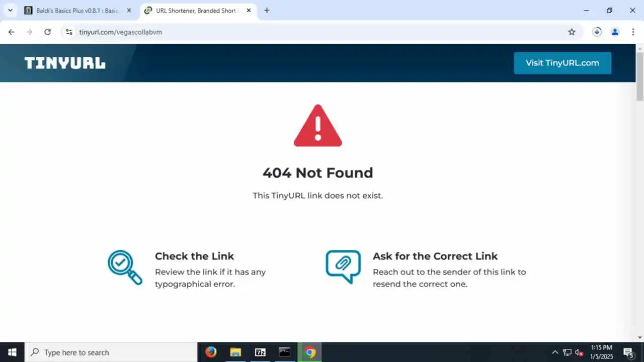Open 7-Zip from the taskbar
Screen dimensions: 644x362
pos(260,352)
